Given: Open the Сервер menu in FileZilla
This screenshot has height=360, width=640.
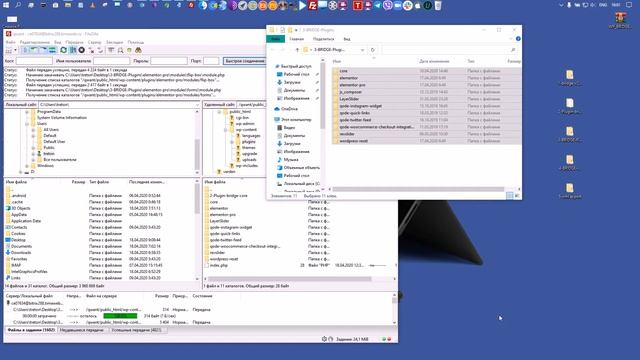Looking at the screenshot, I should (95, 42).
